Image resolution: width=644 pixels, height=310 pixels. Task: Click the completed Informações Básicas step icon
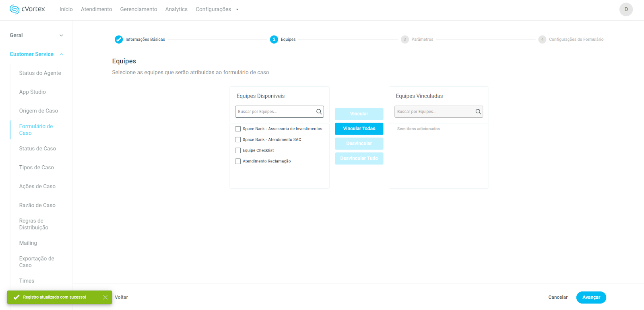click(x=119, y=40)
